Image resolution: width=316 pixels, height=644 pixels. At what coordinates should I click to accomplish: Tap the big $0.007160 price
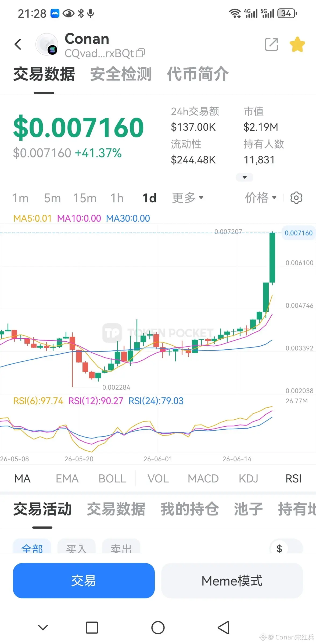[x=78, y=127]
